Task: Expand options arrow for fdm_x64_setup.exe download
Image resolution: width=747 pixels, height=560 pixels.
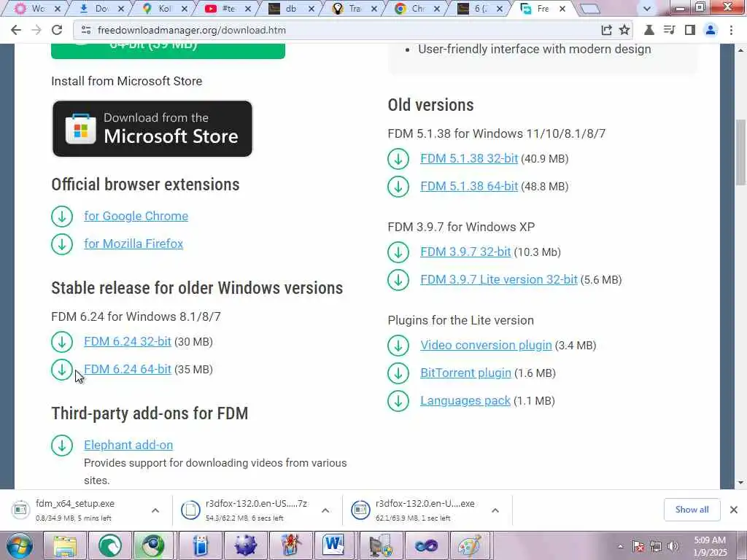Action: click(x=155, y=510)
